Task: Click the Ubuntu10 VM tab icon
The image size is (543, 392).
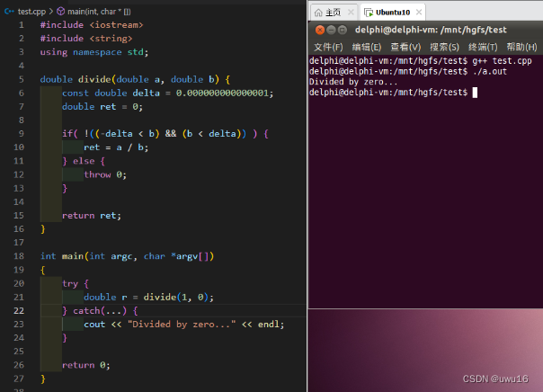Action: [x=369, y=13]
